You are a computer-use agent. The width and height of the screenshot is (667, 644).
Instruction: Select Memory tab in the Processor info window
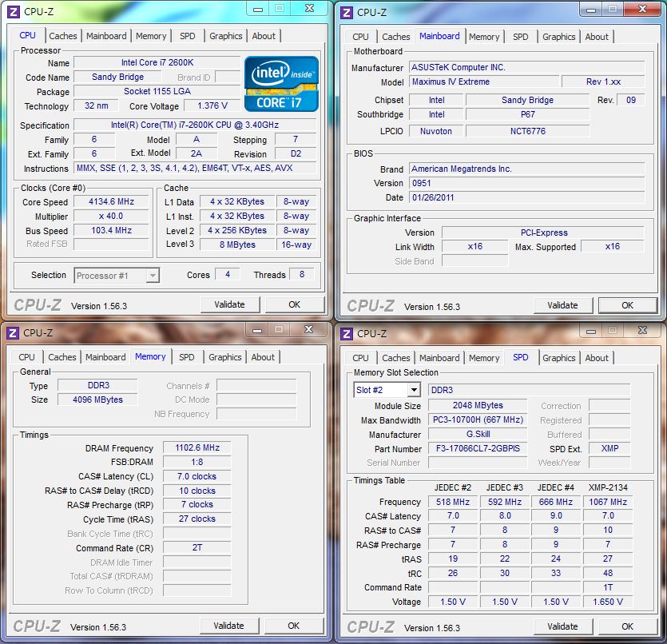pos(151,36)
